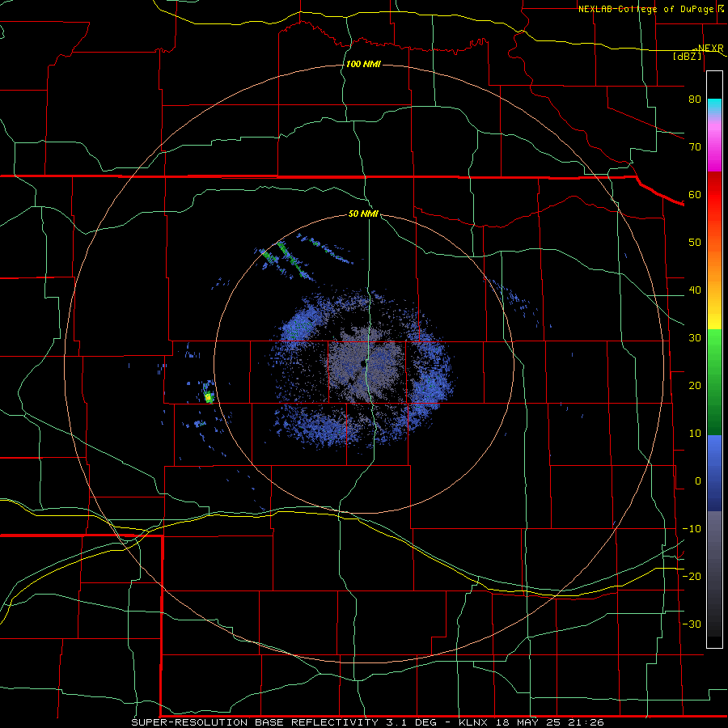
Task: Click the 50 NMI range ring label
Action: coord(363,214)
